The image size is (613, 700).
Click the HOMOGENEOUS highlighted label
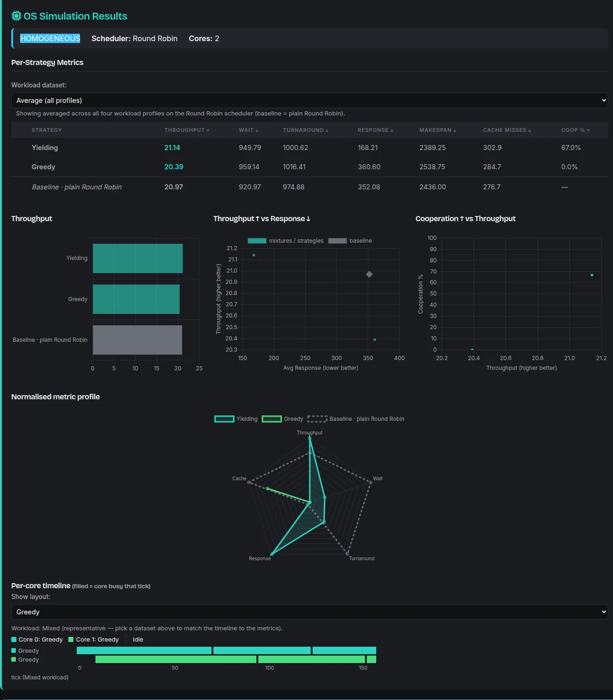click(x=50, y=38)
